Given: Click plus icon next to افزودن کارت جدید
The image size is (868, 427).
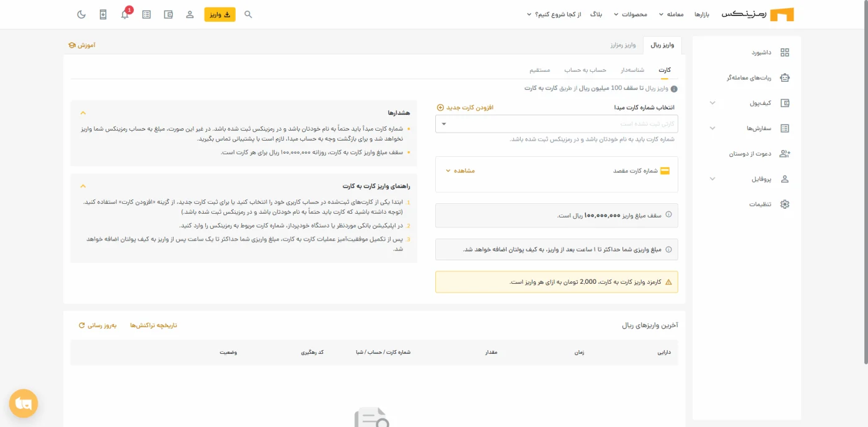Looking at the screenshot, I should 440,107.
